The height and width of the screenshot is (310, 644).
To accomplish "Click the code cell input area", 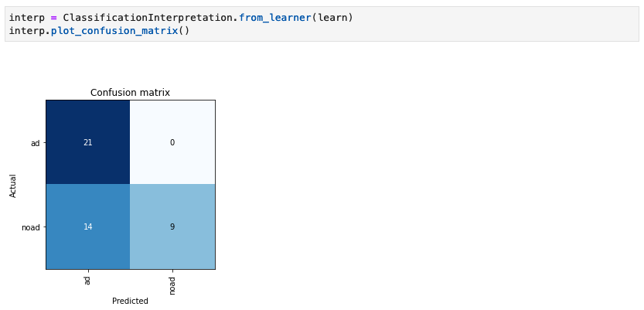I will click(322, 24).
